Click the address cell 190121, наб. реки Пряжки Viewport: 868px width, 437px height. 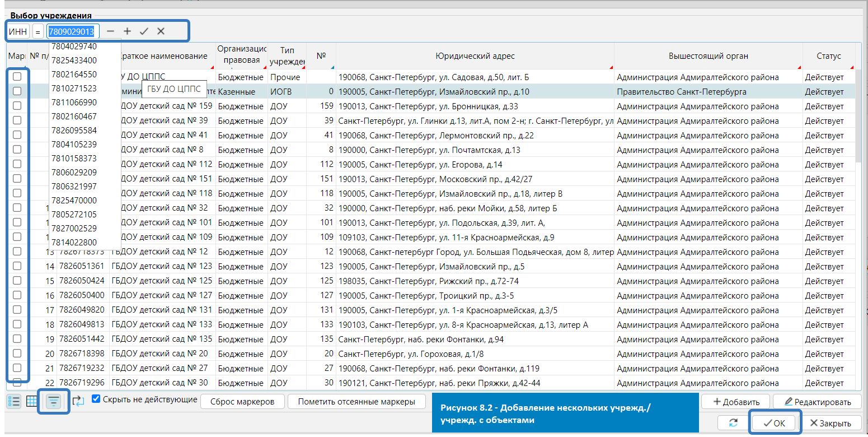coord(475,383)
